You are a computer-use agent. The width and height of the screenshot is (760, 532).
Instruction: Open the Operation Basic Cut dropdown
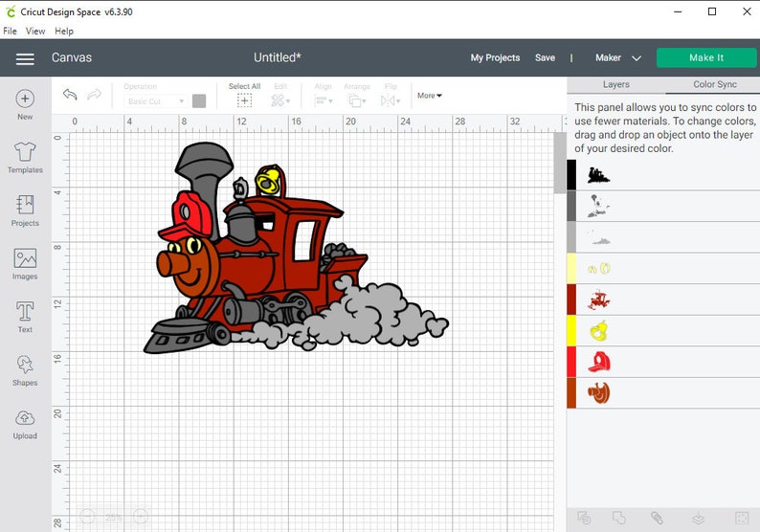click(x=156, y=101)
